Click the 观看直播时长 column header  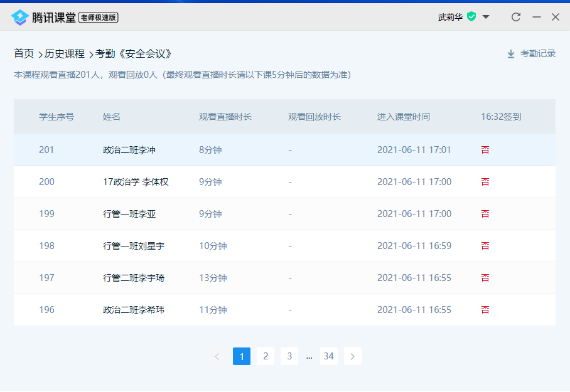click(x=225, y=117)
